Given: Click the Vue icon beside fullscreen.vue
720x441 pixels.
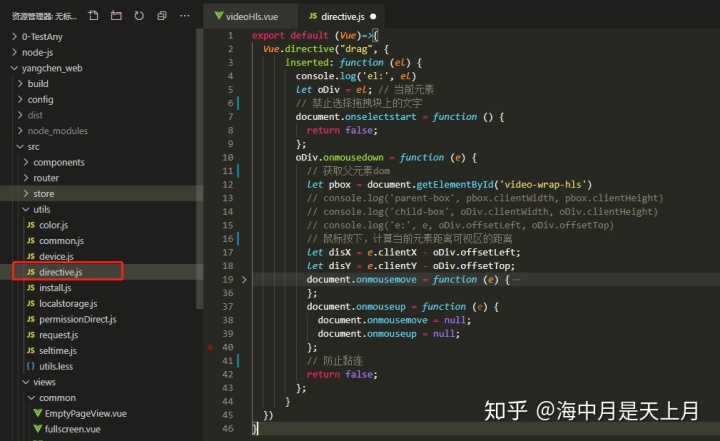Looking at the screenshot, I should [38, 429].
